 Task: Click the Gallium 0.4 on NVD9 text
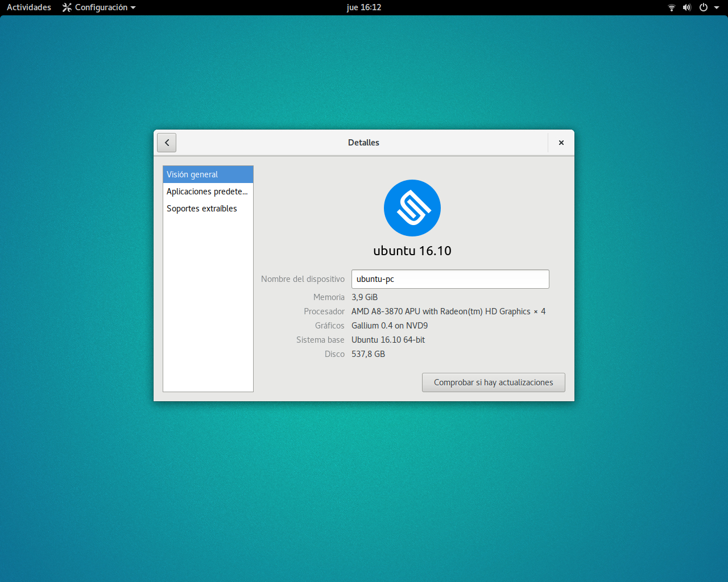coord(390,326)
